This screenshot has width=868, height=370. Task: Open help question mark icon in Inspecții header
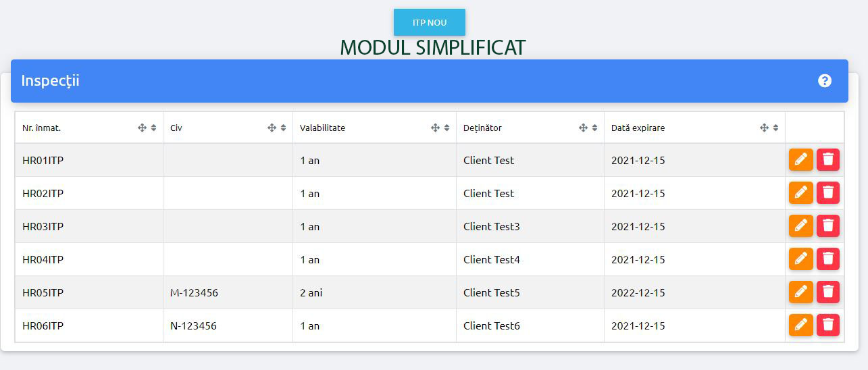click(825, 81)
